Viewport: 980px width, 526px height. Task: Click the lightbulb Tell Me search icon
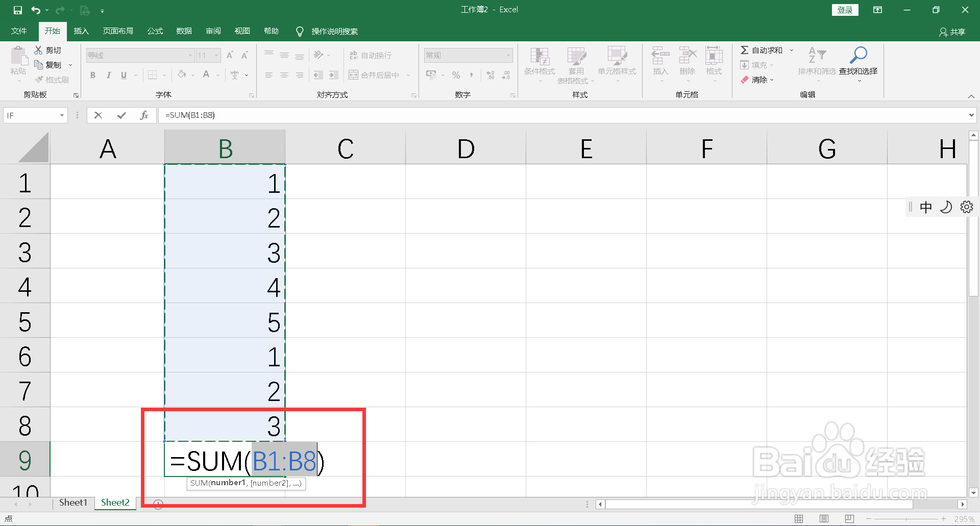point(300,32)
